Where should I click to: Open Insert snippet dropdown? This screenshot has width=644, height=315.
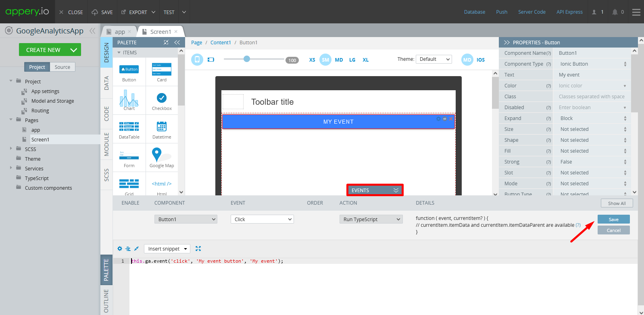click(167, 249)
